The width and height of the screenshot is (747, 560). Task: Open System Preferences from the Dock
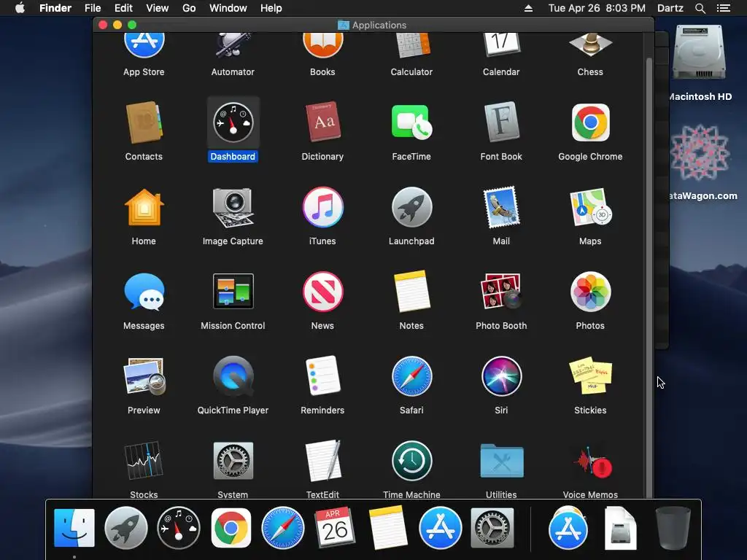pos(492,528)
